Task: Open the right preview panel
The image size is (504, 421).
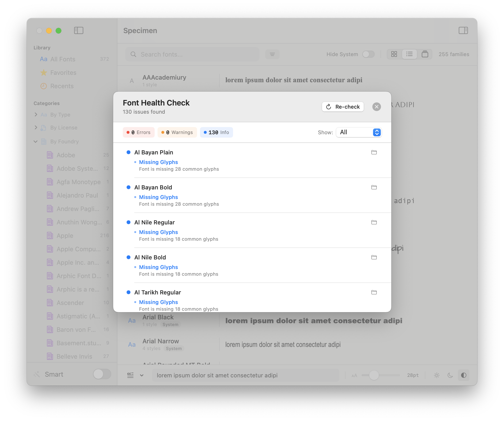Action: click(464, 30)
